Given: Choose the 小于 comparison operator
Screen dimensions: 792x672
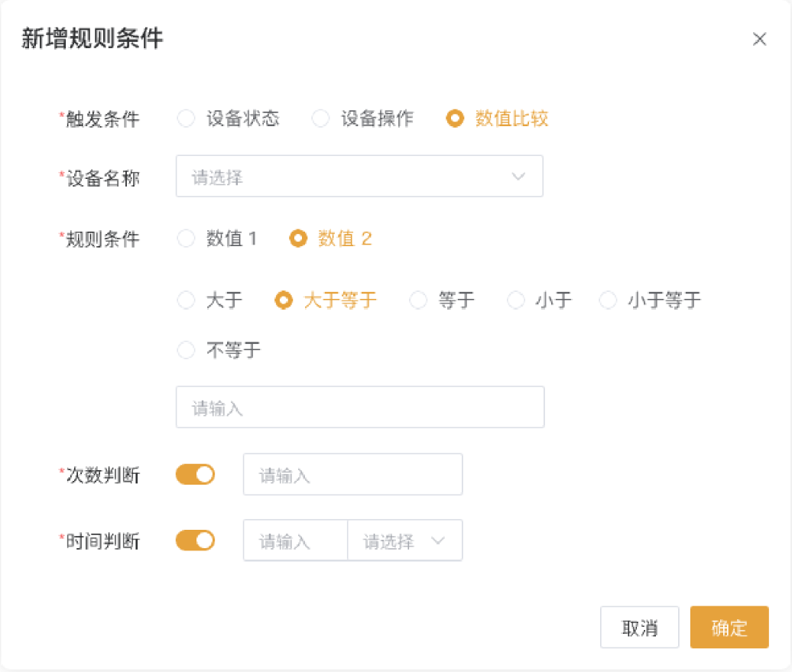Looking at the screenshot, I should pos(516,300).
